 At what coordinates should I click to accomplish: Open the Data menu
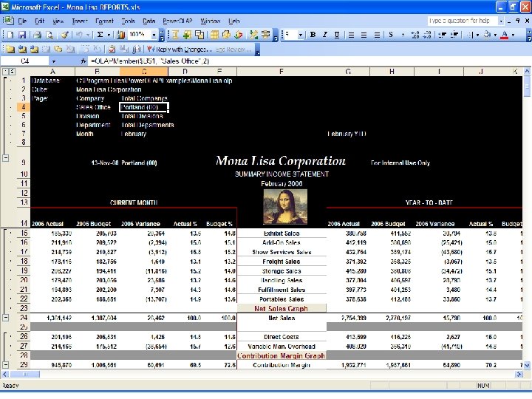point(149,21)
